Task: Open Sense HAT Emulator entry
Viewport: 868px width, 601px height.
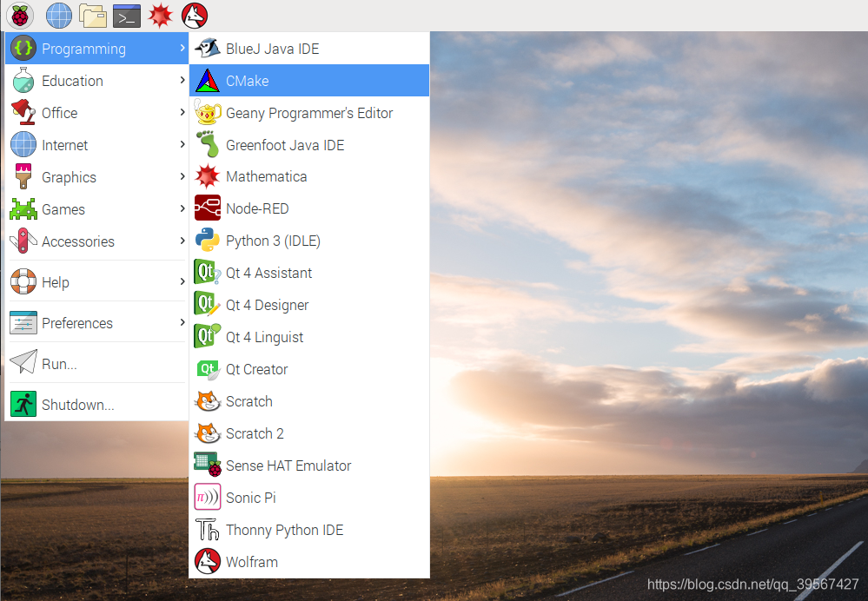Action: tap(309, 466)
